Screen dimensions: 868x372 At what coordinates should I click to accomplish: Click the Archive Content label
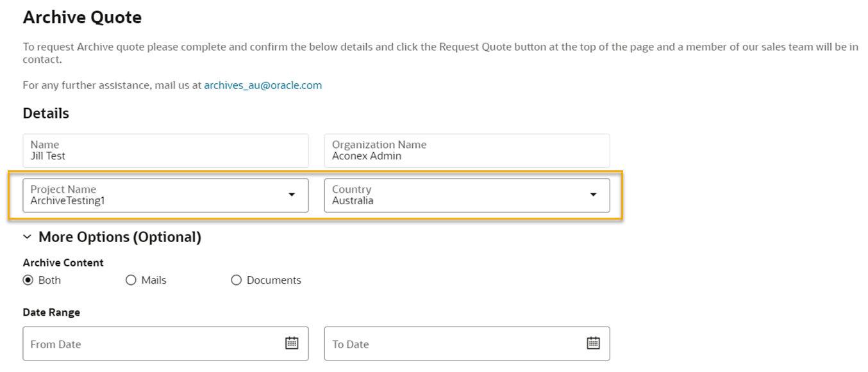click(x=63, y=263)
